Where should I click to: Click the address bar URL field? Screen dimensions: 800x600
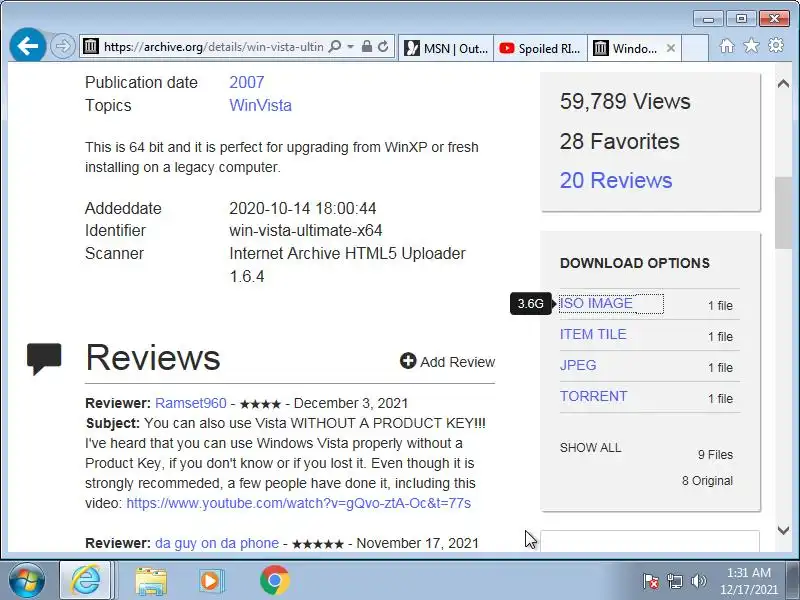point(213,47)
